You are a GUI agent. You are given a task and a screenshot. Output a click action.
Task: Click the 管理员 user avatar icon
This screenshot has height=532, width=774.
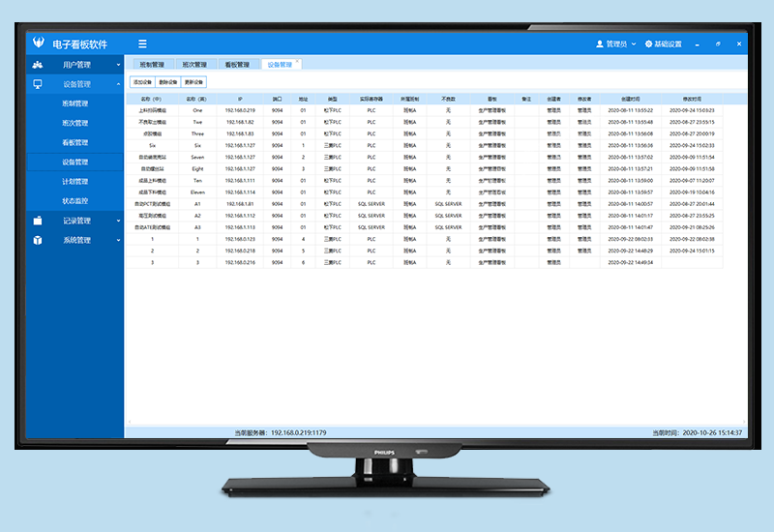tap(600, 44)
